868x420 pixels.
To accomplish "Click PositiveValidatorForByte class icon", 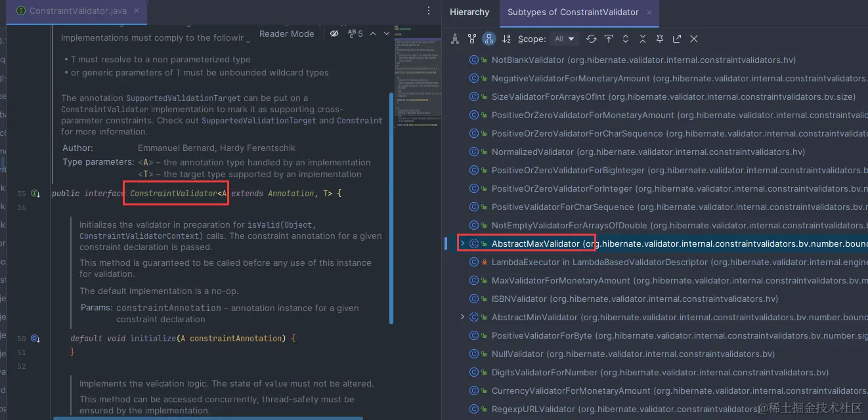I will click(x=474, y=335).
